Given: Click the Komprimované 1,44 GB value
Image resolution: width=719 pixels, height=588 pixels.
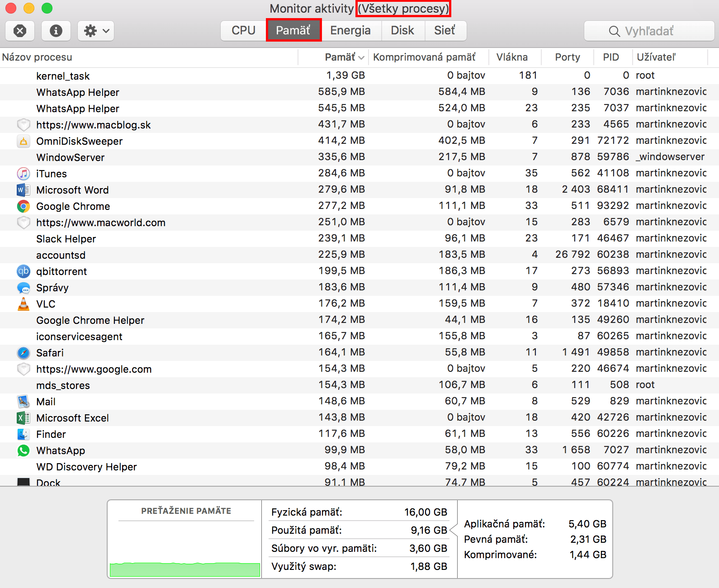Looking at the screenshot, I should (588, 555).
